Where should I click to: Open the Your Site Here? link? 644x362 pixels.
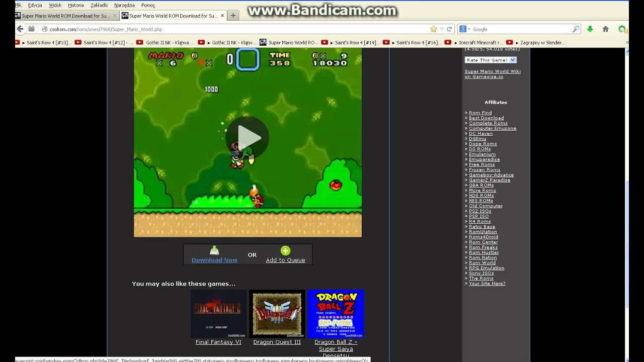pos(487,284)
